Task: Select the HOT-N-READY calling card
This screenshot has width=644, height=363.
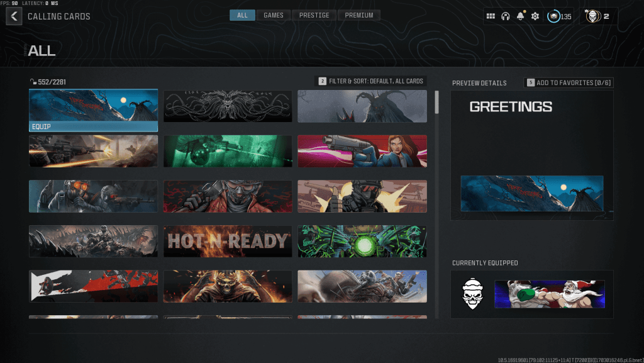Action: [228, 241]
